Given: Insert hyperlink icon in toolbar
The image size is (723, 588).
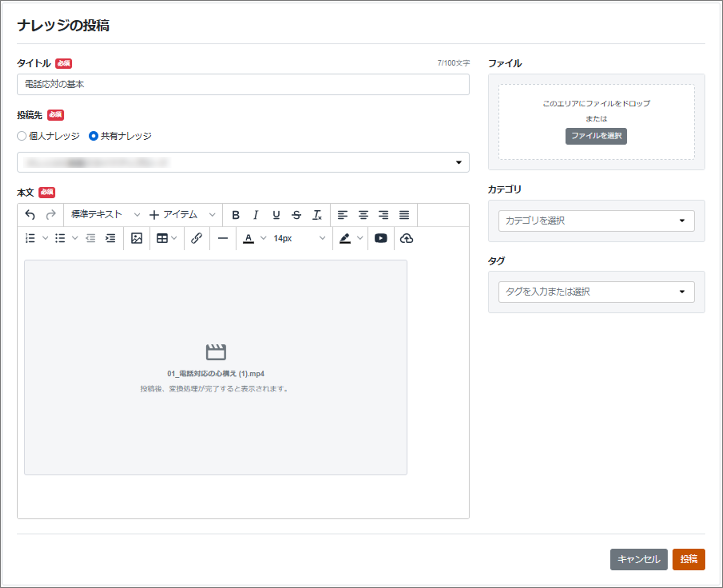Looking at the screenshot, I should point(197,238).
